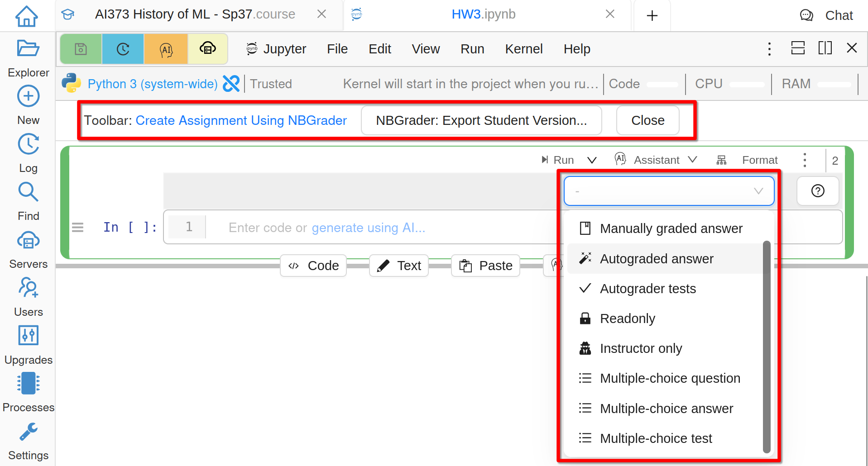868x466 pixels.
Task: Click the yellow compute server icon
Action: (x=207, y=49)
